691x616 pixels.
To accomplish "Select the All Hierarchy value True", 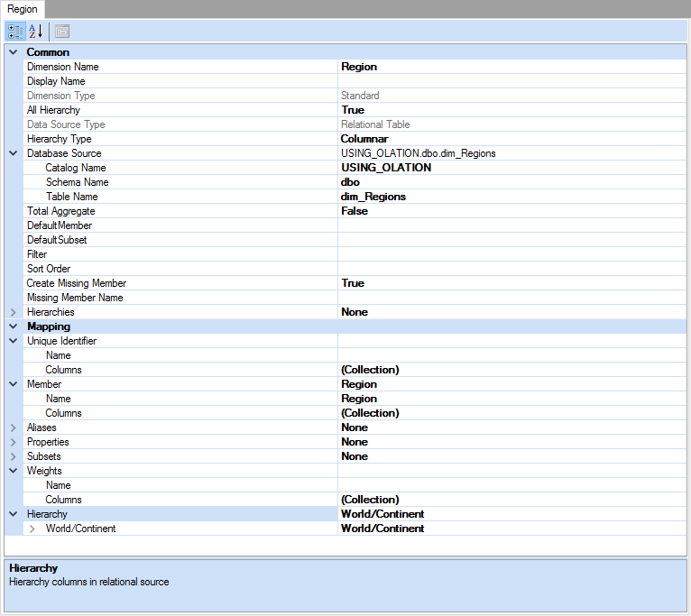I will pos(512,110).
